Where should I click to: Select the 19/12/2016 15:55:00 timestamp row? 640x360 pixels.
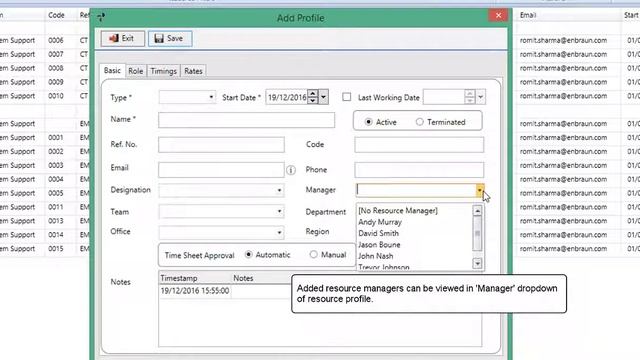click(195, 291)
